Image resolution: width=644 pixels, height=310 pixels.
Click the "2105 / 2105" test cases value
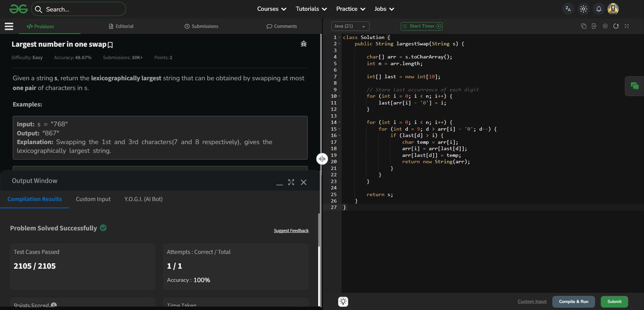34,266
